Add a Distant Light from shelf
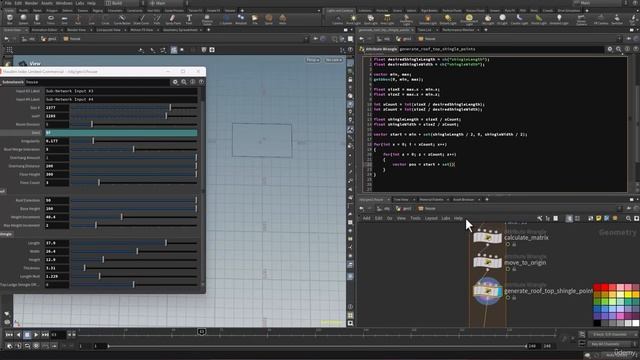The height and width of the screenshot is (360, 640). tap(448, 19)
